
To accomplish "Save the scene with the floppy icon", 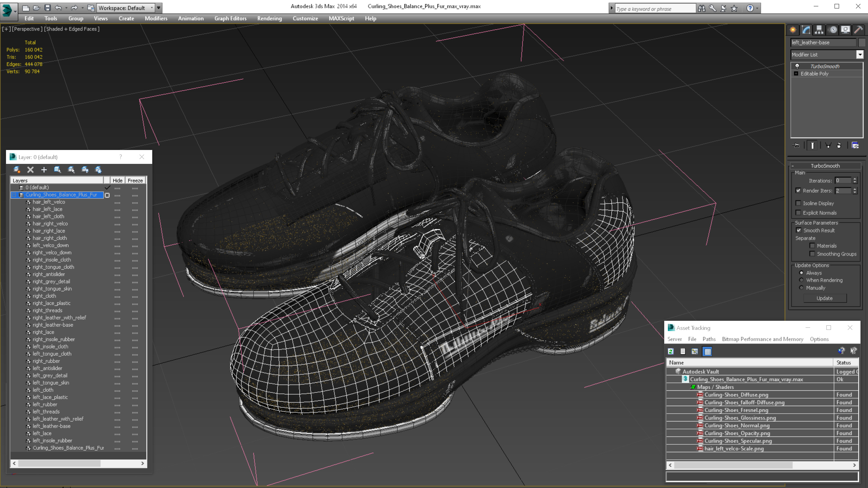I will (48, 8).
